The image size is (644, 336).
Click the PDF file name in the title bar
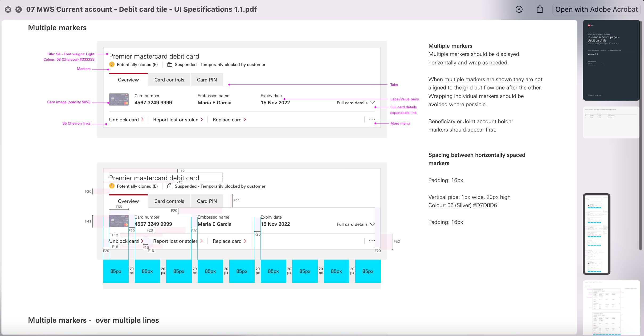141,9
